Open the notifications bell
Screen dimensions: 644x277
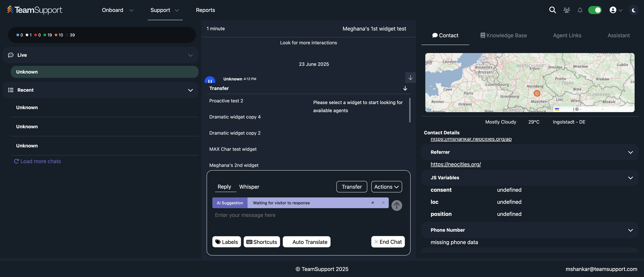pos(580,10)
